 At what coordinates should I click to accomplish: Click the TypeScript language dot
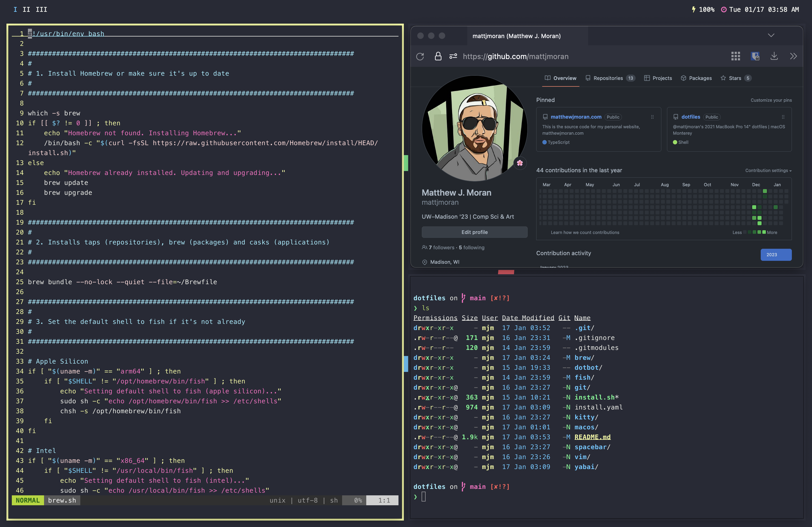545,142
